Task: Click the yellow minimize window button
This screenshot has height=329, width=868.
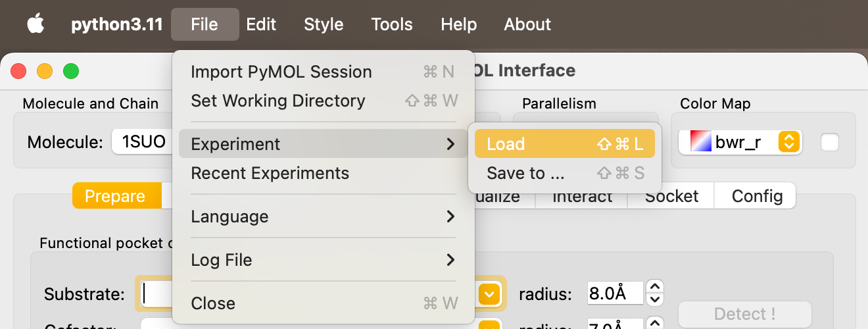Action: pyautogui.click(x=45, y=71)
